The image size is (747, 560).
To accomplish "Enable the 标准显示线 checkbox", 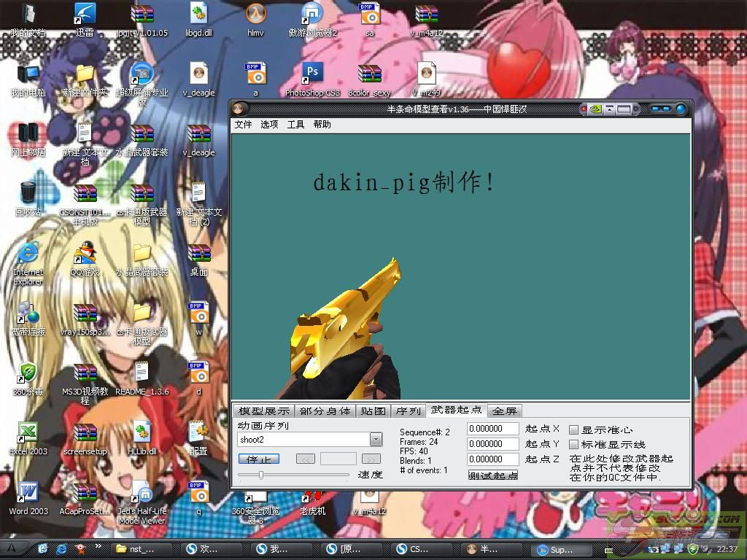I will tap(574, 444).
